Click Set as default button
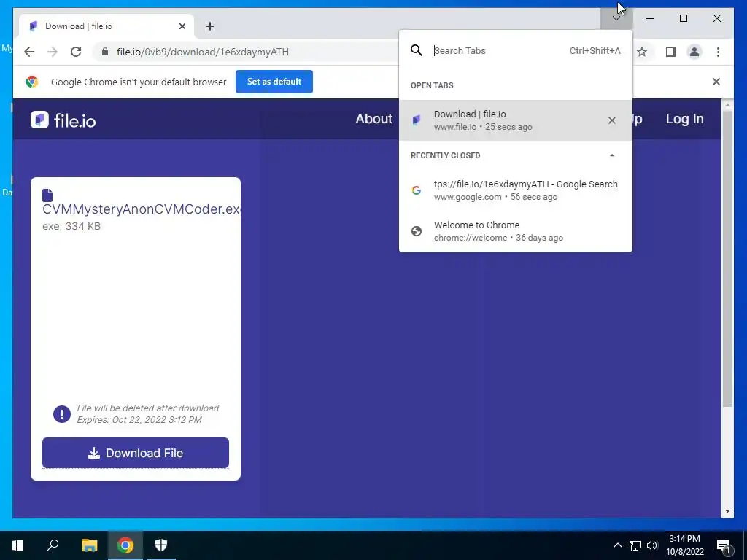Viewport: 747px width, 560px height. [274, 82]
